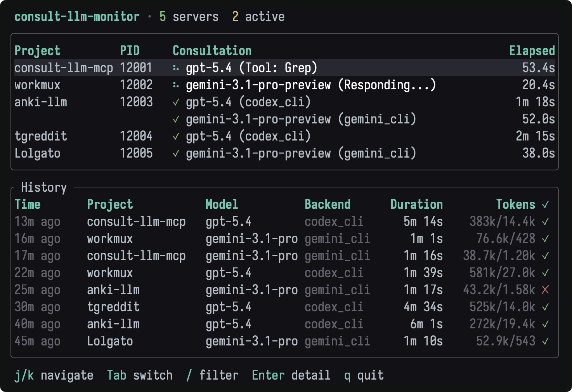
Task: Click the success checkmark on the 16m ago row
Action: click(x=546, y=239)
